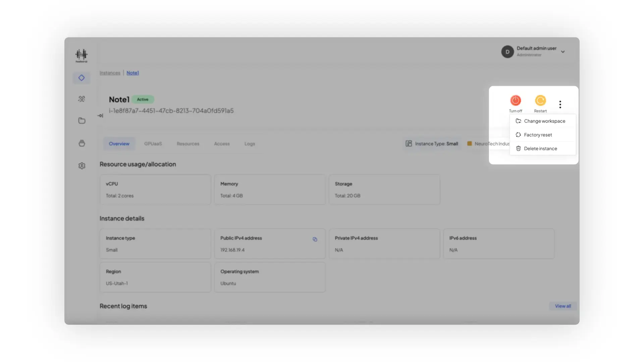
Task: Select Factory reset from the menu
Action: [x=538, y=134]
